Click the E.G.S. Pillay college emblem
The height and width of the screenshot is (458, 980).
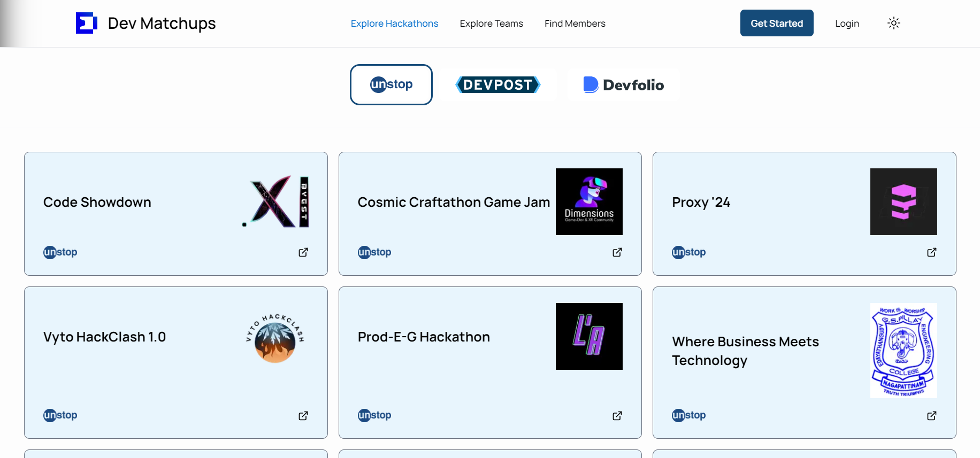tap(904, 351)
